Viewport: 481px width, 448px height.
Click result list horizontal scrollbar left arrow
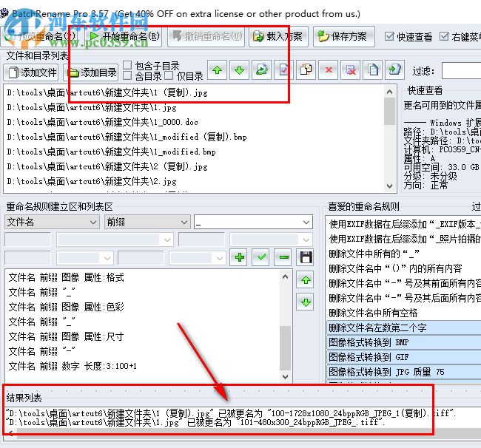[11, 432]
